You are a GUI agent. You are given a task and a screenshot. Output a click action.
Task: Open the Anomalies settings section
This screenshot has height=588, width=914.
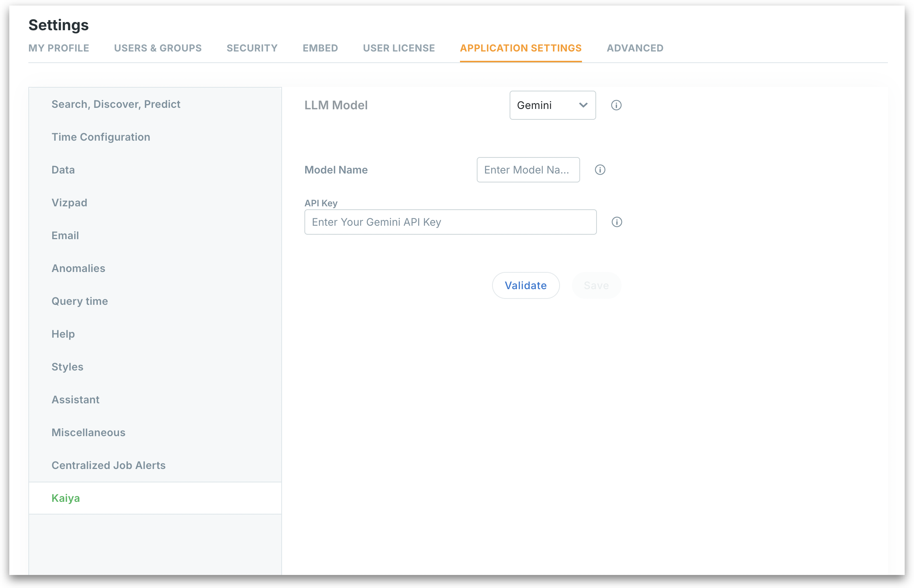tap(78, 268)
